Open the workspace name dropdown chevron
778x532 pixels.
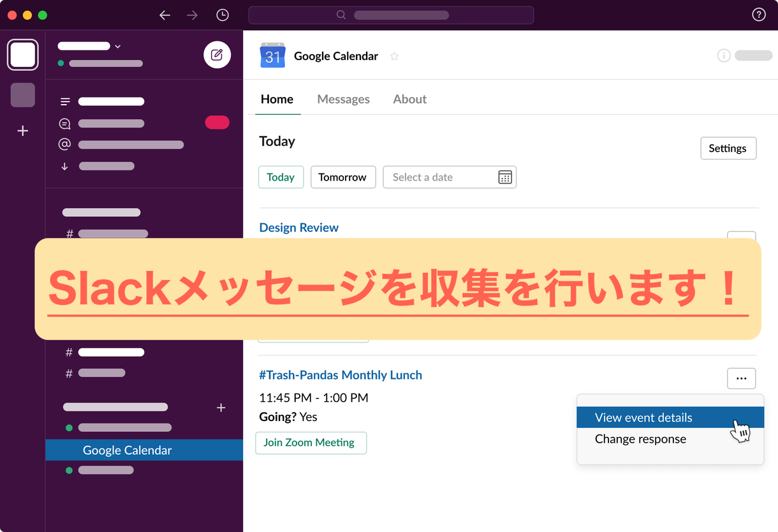coord(117,46)
